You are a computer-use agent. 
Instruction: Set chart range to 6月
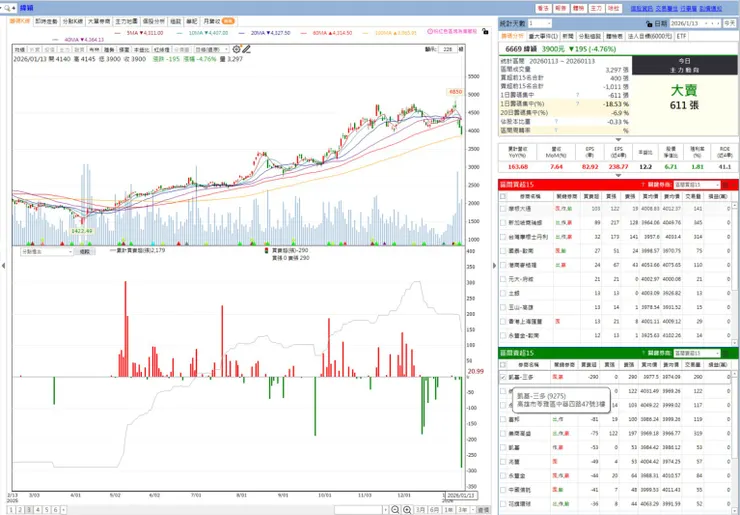434,510
